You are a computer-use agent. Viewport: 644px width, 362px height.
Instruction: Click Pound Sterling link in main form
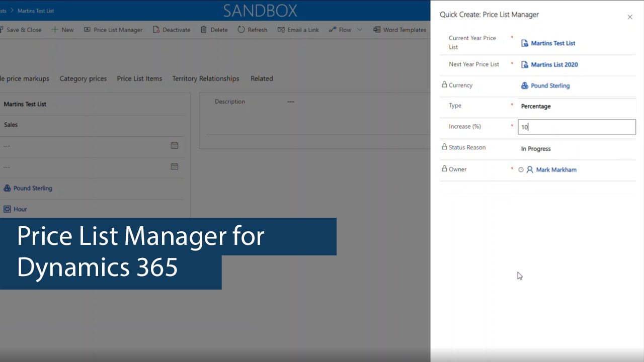[x=33, y=188]
